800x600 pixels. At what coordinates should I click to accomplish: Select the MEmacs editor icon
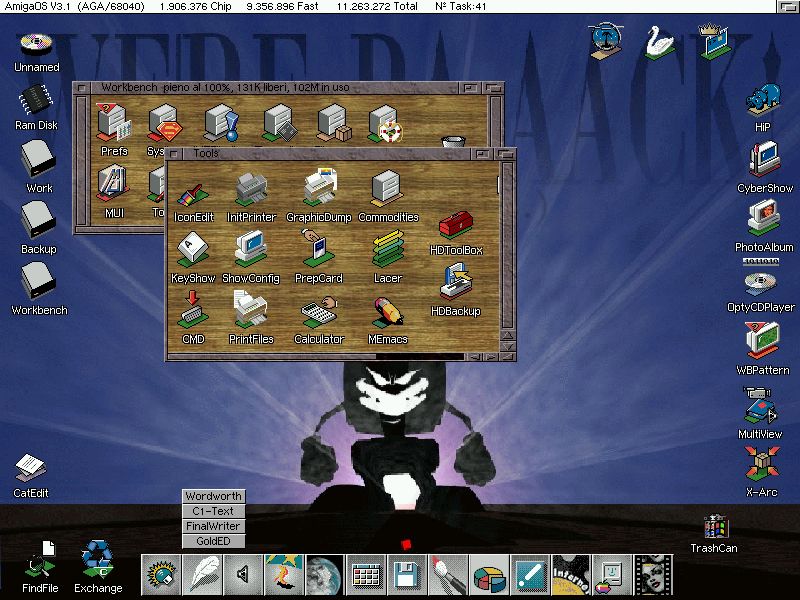pos(388,312)
